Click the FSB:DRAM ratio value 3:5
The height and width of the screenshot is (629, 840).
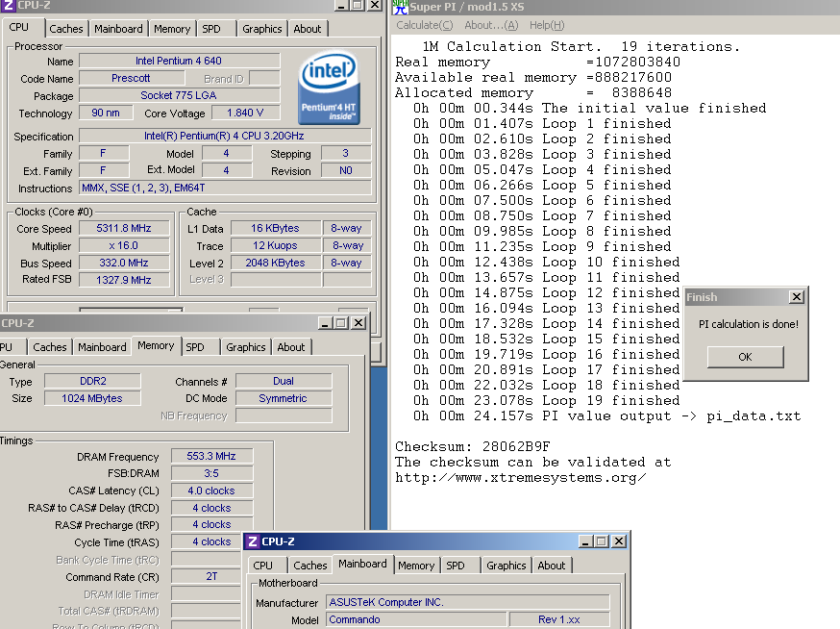(211, 473)
